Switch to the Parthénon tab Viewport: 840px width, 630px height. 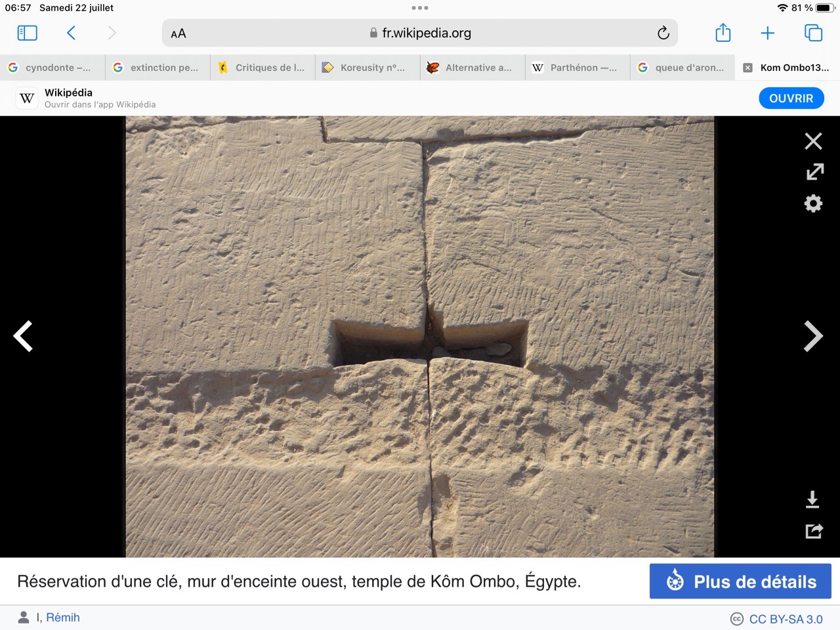tap(577, 68)
